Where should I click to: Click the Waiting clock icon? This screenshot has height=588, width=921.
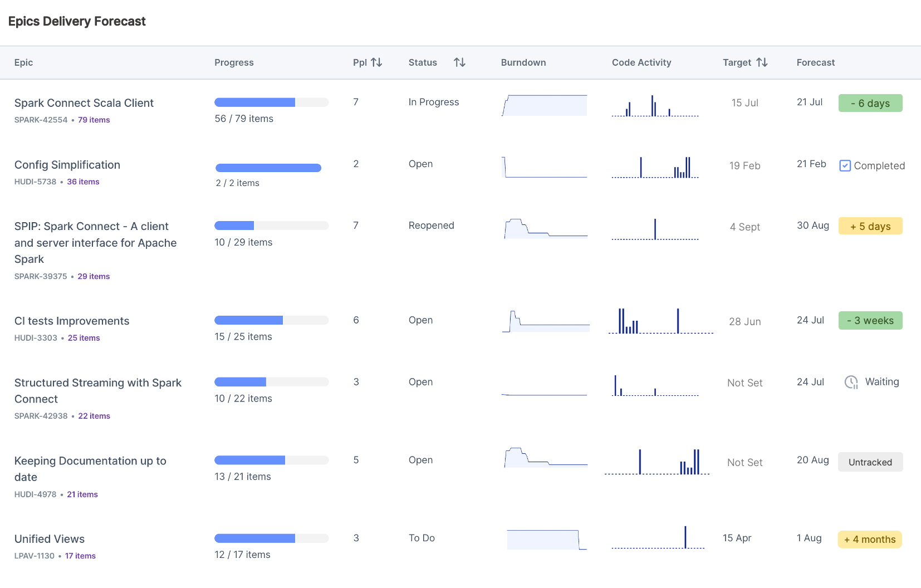tap(851, 382)
